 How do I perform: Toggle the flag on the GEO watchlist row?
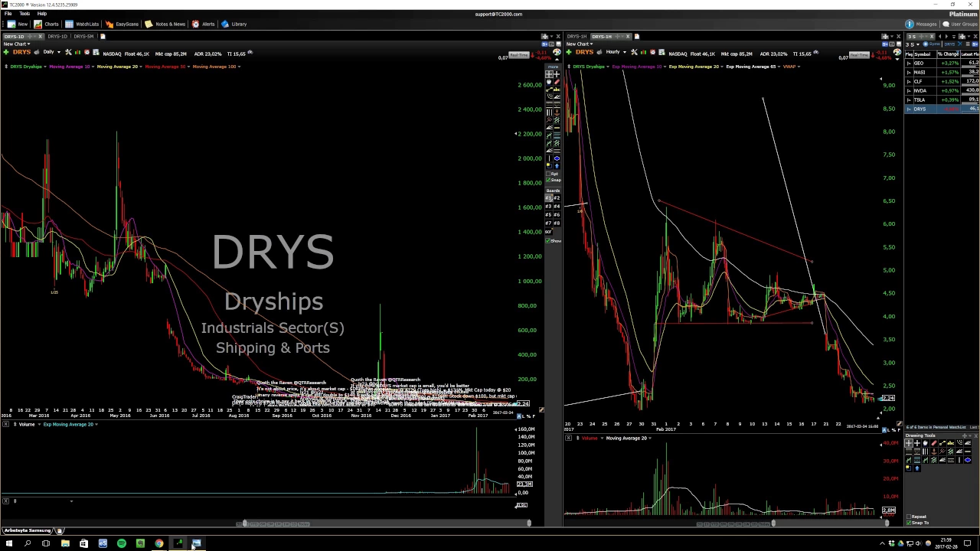click(909, 64)
